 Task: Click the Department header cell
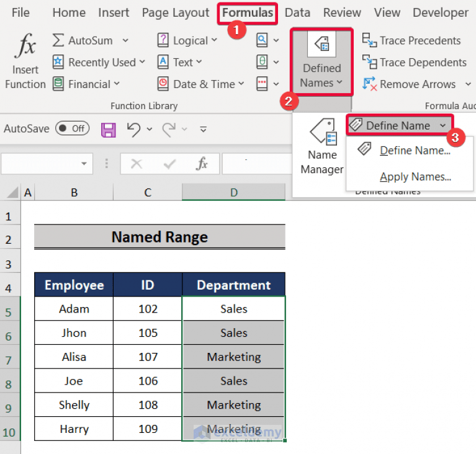point(233,285)
